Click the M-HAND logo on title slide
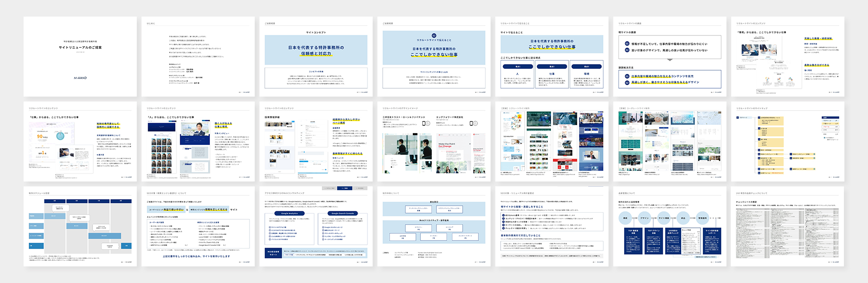 tap(80, 78)
